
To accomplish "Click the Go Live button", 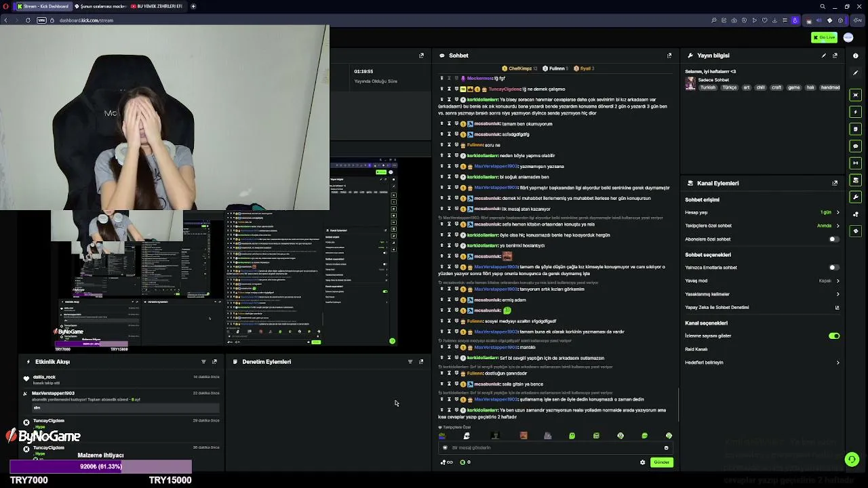I will click(x=824, y=37).
